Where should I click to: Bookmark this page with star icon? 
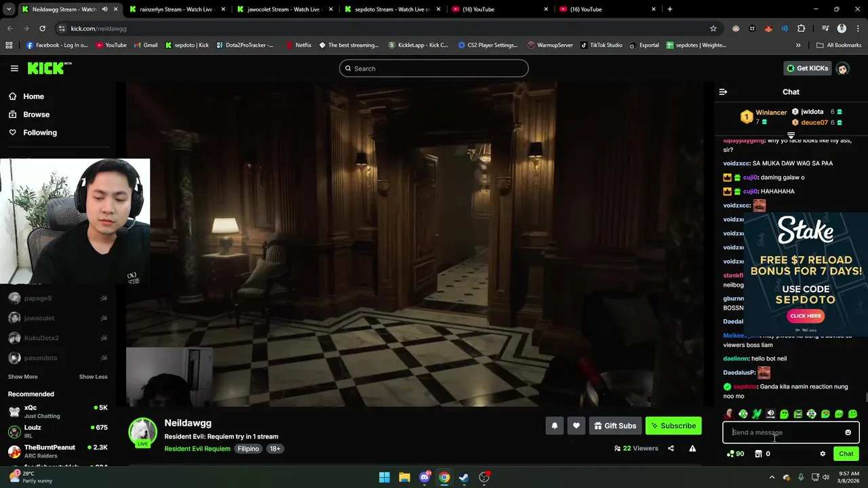pos(713,28)
